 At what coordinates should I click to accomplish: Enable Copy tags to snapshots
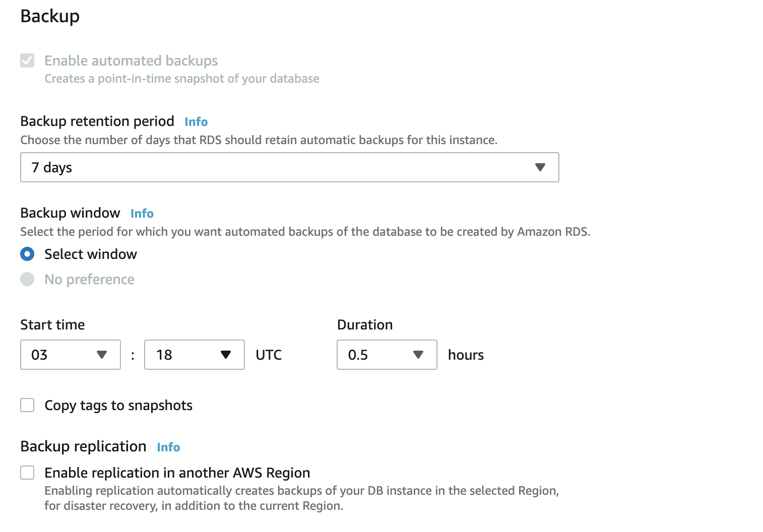click(x=27, y=405)
